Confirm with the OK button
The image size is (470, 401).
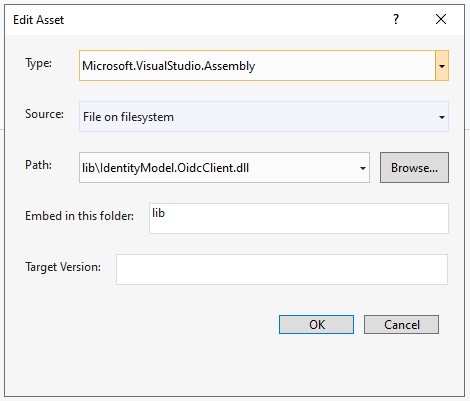point(316,324)
